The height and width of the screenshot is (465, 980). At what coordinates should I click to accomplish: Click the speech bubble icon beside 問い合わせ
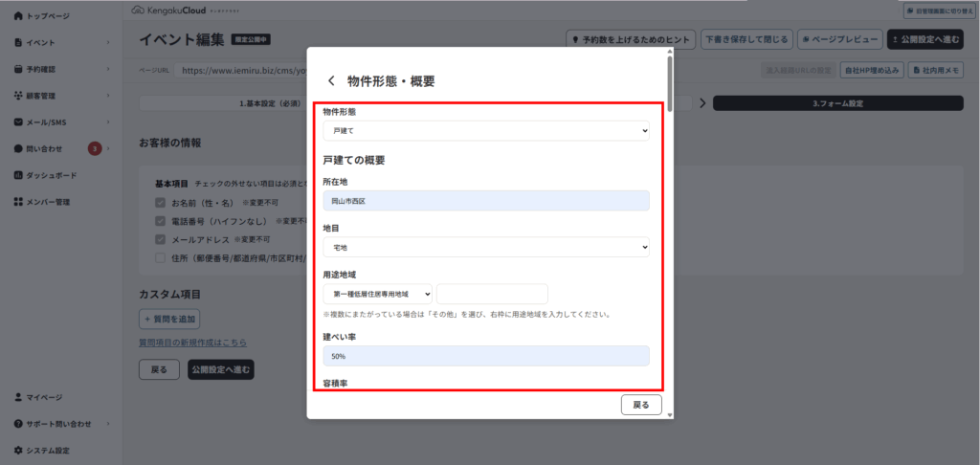[18, 148]
